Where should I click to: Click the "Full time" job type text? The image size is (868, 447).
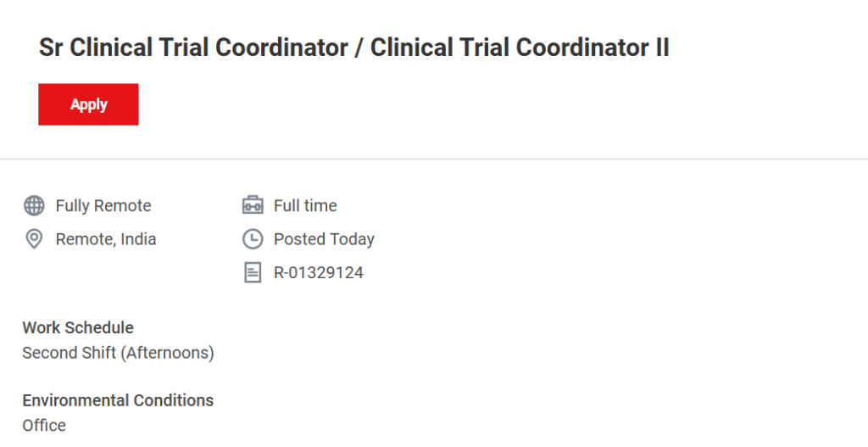[305, 205]
